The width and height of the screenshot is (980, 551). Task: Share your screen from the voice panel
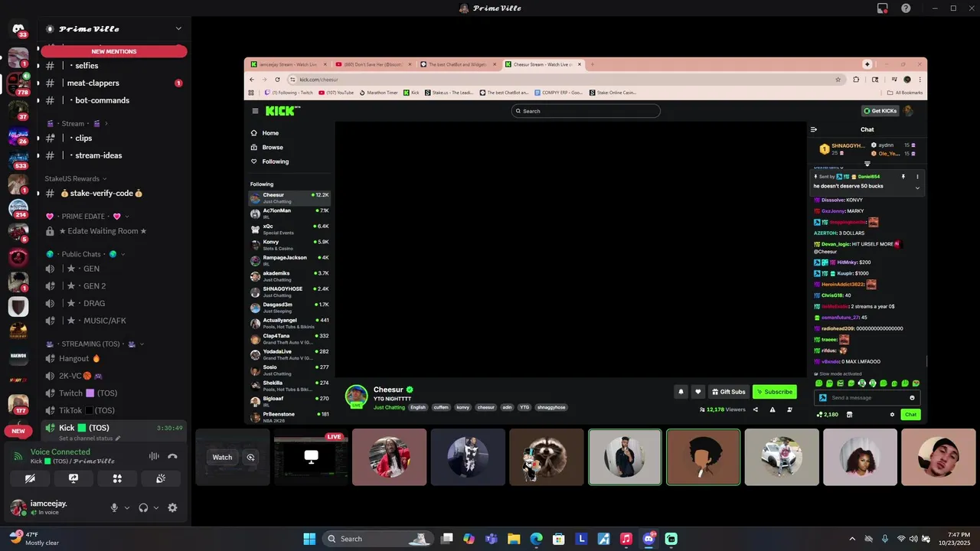point(73,478)
